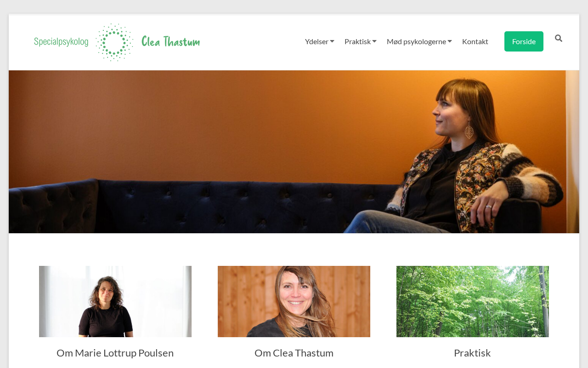Click the Clea Thastum script logo
Image resolution: width=588 pixels, height=368 pixels.
click(171, 41)
